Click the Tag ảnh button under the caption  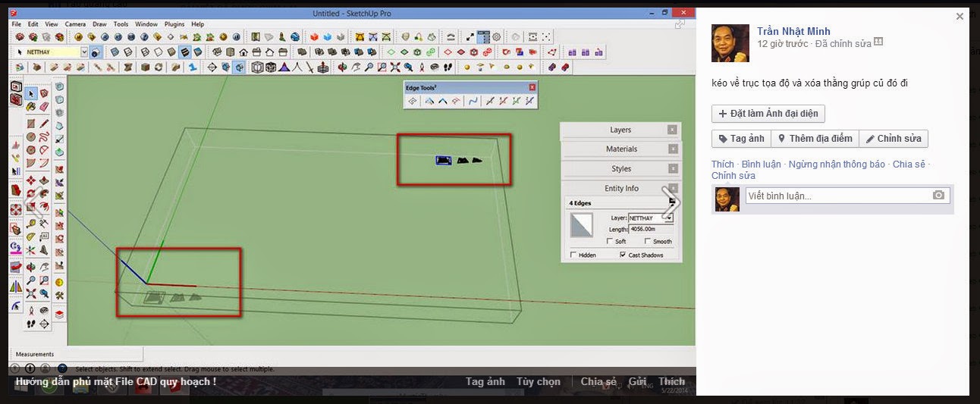click(741, 139)
